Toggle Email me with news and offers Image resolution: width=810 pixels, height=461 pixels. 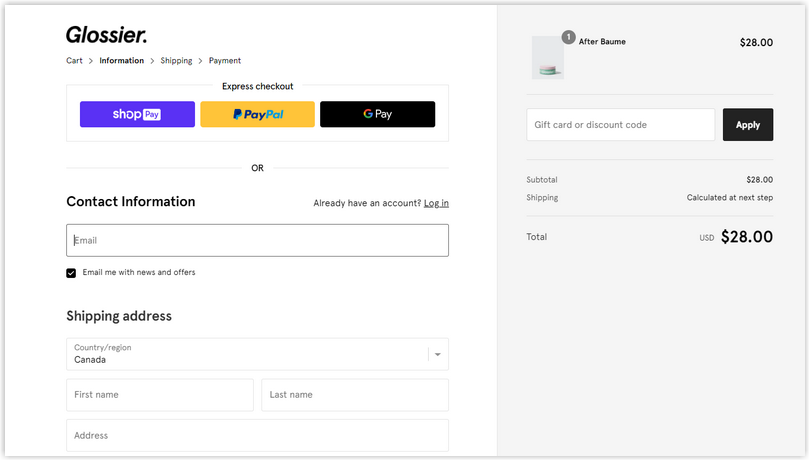tap(71, 273)
